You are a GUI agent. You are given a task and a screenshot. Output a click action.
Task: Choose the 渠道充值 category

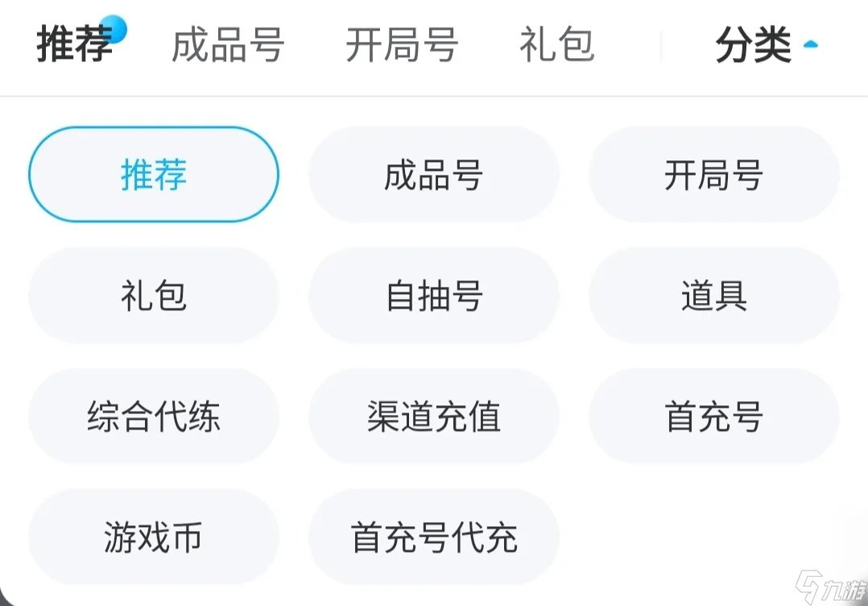pos(433,417)
